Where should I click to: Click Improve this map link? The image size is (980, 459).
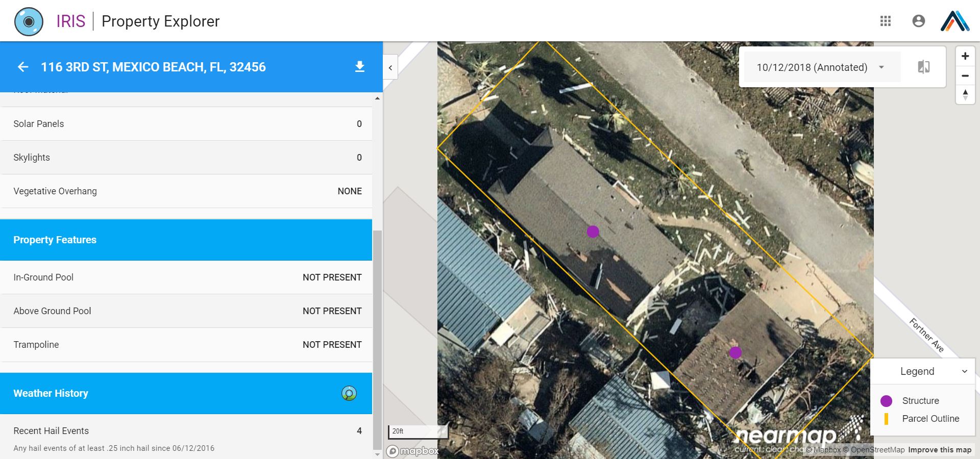pyautogui.click(x=940, y=450)
